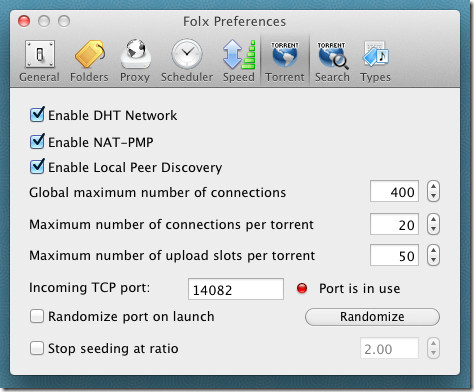The image size is (474, 392).
Task: Click the 'Port is in use' text
Action: [360, 288]
